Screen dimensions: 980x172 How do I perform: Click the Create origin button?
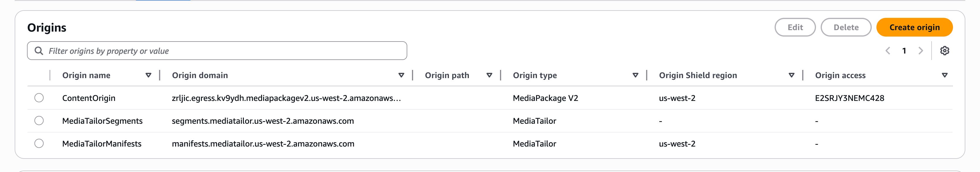point(914,27)
